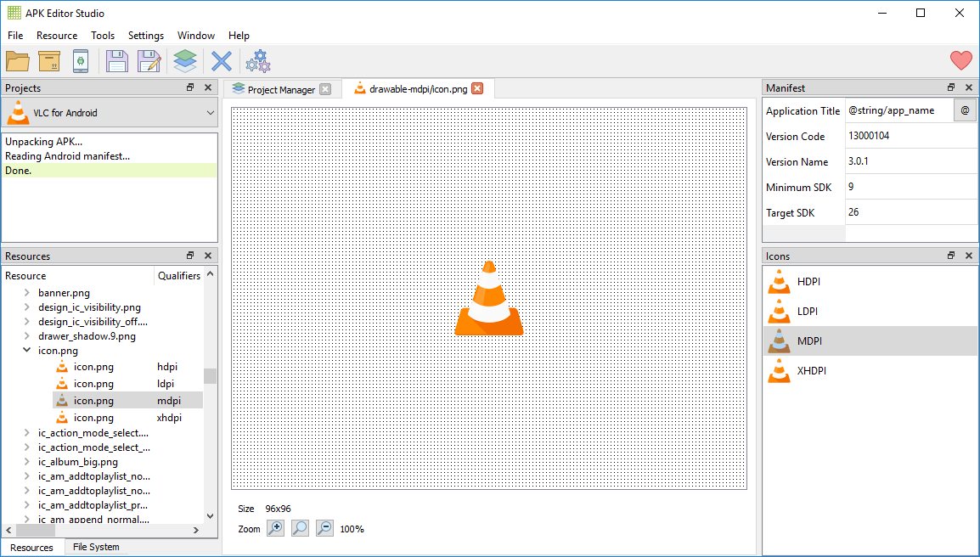Edit the Version Name field
This screenshot has width=980, height=557.
pos(910,161)
